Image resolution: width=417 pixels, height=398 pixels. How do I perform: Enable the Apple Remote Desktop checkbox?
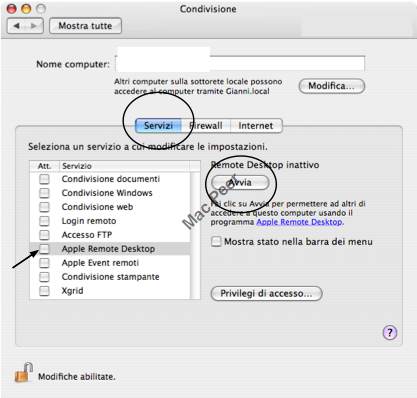point(44,249)
